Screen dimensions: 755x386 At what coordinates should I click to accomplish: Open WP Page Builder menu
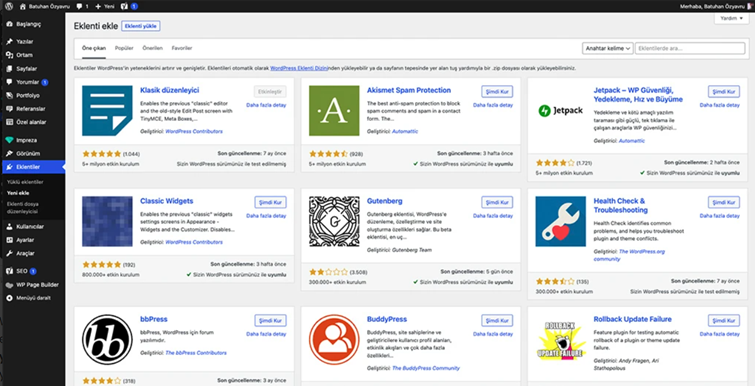point(32,284)
